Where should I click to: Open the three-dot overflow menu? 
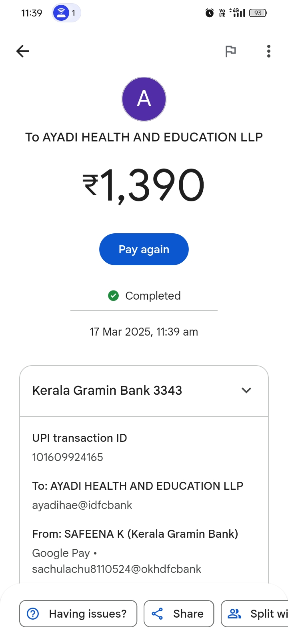(269, 51)
